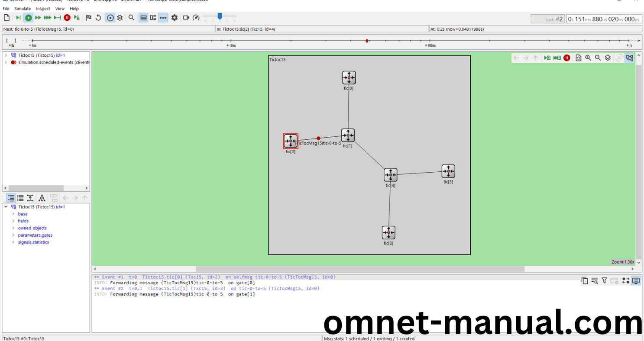644x341 pixels.
Task: Open the Simulate menu
Action: tap(23, 9)
